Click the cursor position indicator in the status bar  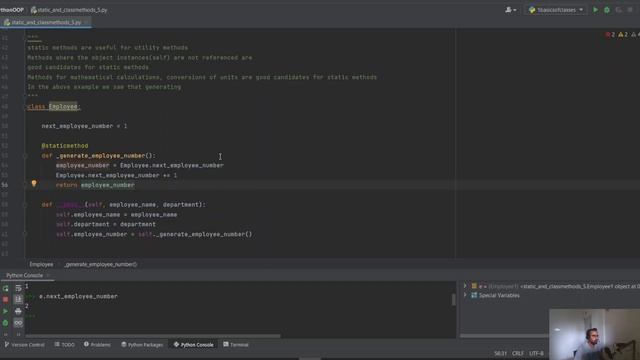pyautogui.click(x=500, y=353)
